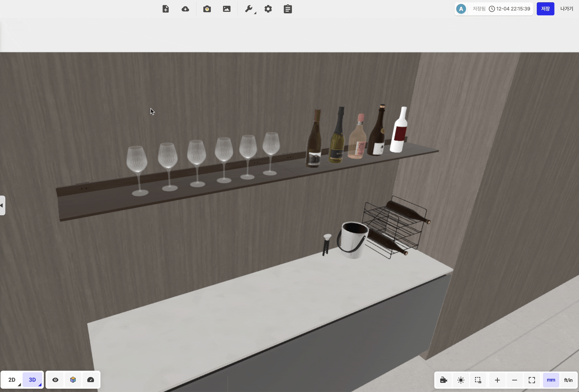This screenshot has width=579, height=392.
Task: Click the user avatar A
Action: pyautogui.click(x=461, y=9)
